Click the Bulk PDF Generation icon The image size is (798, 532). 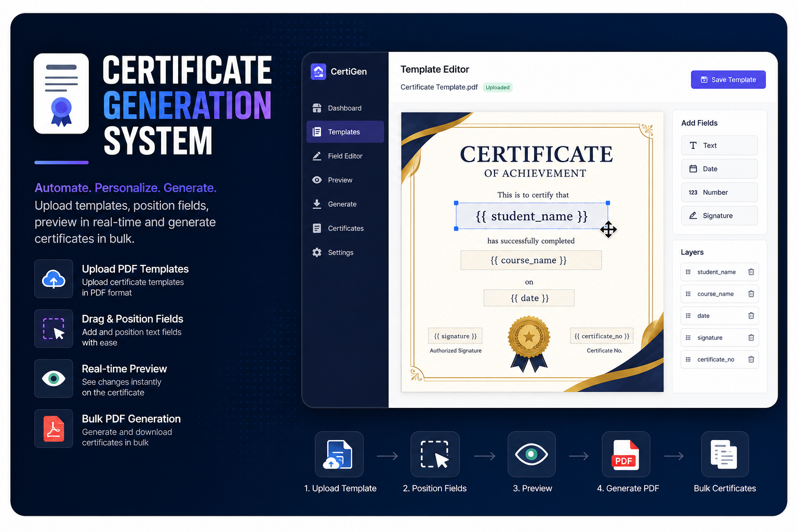point(54,429)
